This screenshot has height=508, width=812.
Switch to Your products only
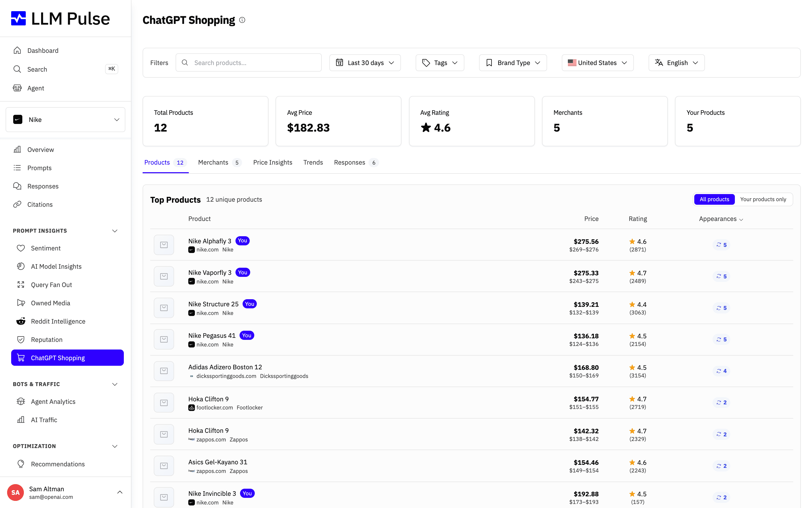[763, 199]
